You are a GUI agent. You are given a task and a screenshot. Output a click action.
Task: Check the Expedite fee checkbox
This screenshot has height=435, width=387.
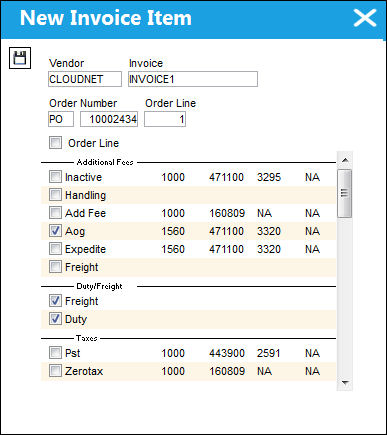[x=55, y=249]
